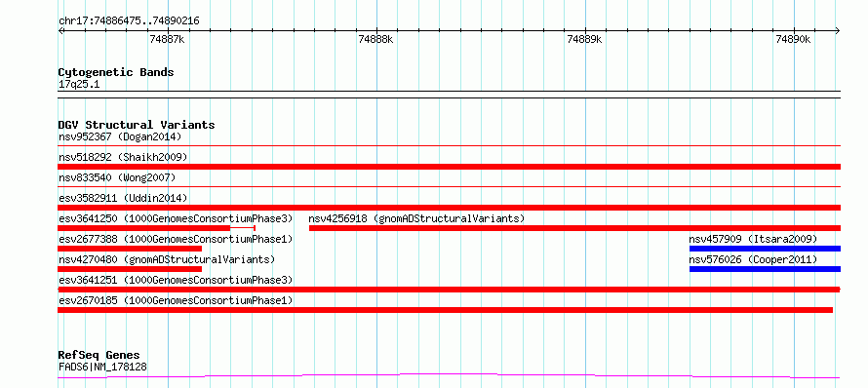Image resolution: width=868 pixels, height=388 pixels.
Task: Select esv3641250 1000GenomesConsortiumPhase3 variant label
Action: (176, 218)
